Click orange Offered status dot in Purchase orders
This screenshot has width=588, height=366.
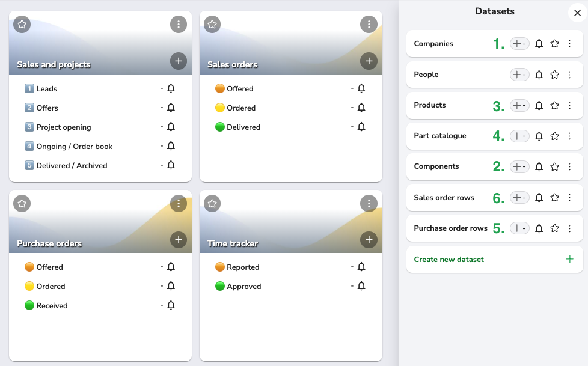point(29,267)
